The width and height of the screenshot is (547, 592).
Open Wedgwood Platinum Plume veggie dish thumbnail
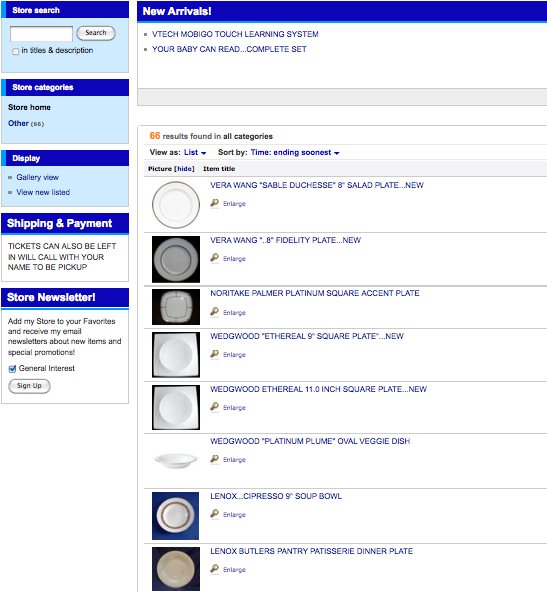coord(176,460)
